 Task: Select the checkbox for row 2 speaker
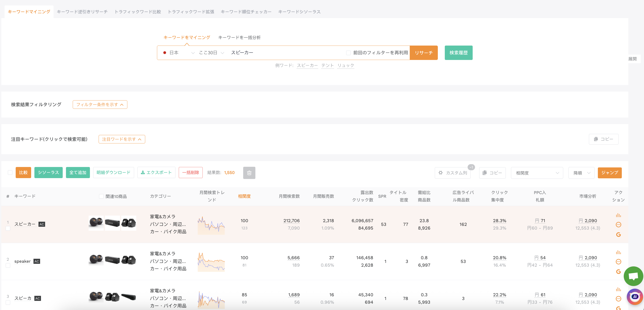[8, 266]
